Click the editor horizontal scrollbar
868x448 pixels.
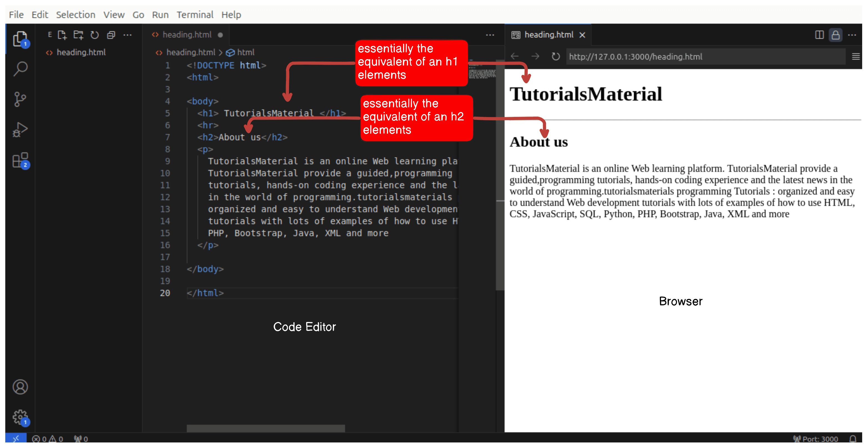coord(266,428)
